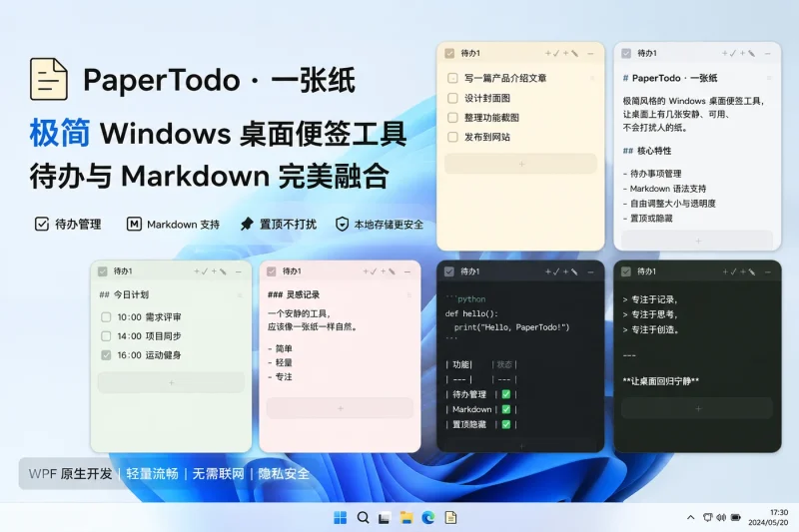
Task: Open the battery tray icon
Action: coord(736,517)
